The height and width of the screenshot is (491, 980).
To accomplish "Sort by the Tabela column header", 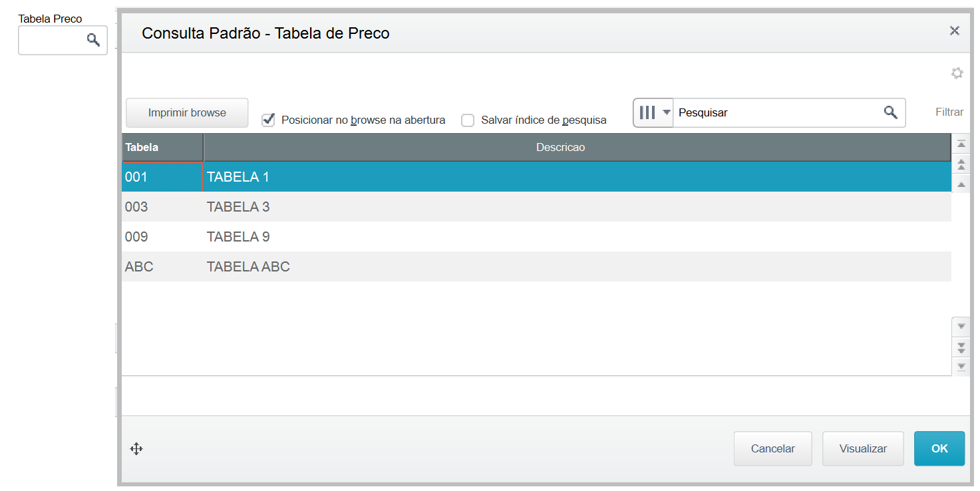I will 162,147.
